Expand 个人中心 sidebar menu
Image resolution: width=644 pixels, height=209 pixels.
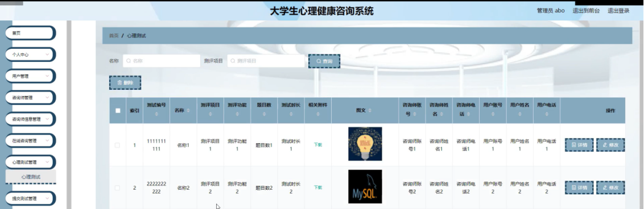30,55
